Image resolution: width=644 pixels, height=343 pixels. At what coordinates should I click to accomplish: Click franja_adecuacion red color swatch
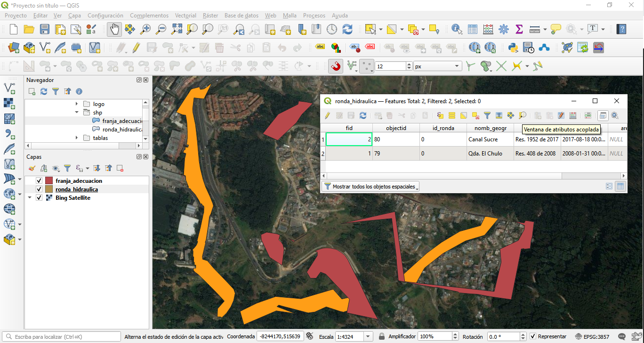49,181
